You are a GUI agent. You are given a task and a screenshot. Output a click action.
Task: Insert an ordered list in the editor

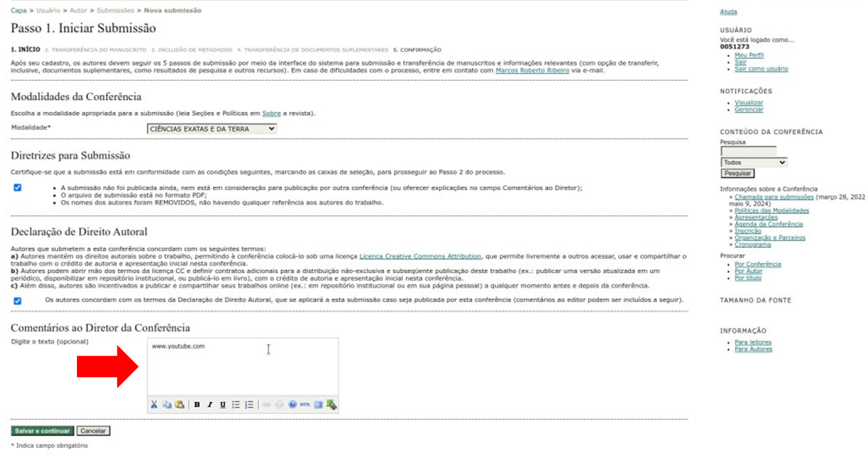249,405
